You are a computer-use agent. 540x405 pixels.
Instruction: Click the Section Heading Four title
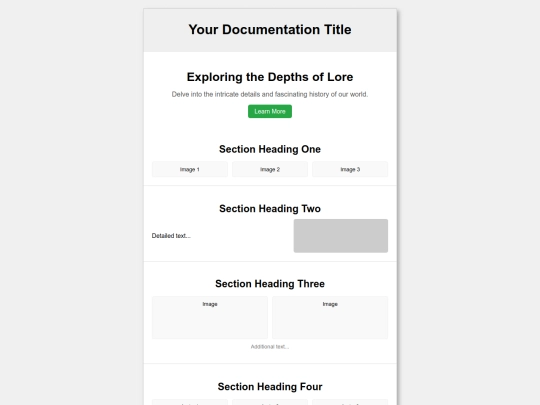(x=270, y=387)
